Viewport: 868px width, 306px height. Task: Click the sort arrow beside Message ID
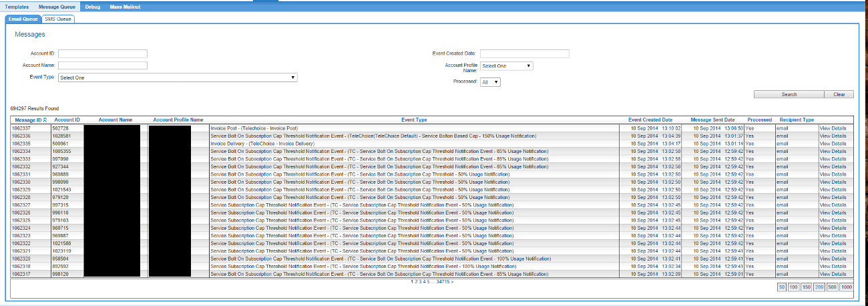pyautogui.click(x=45, y=120)
